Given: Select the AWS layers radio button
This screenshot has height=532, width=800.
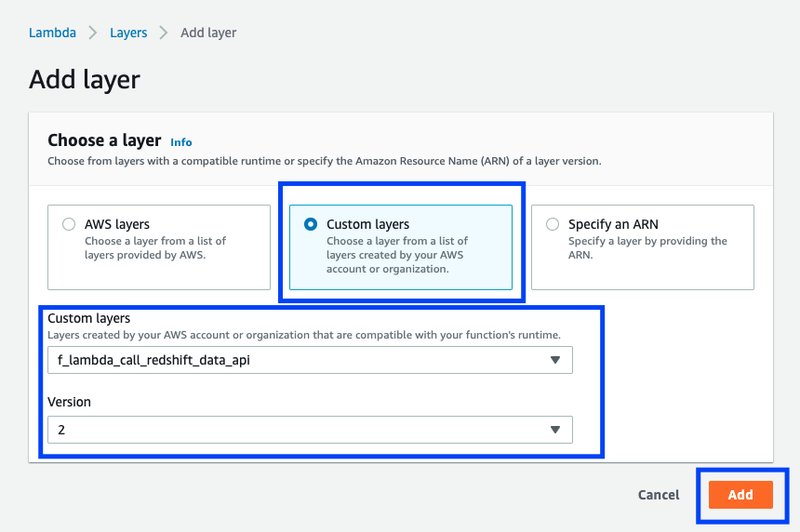Looking at the screenshot, I should pos(69,224).
